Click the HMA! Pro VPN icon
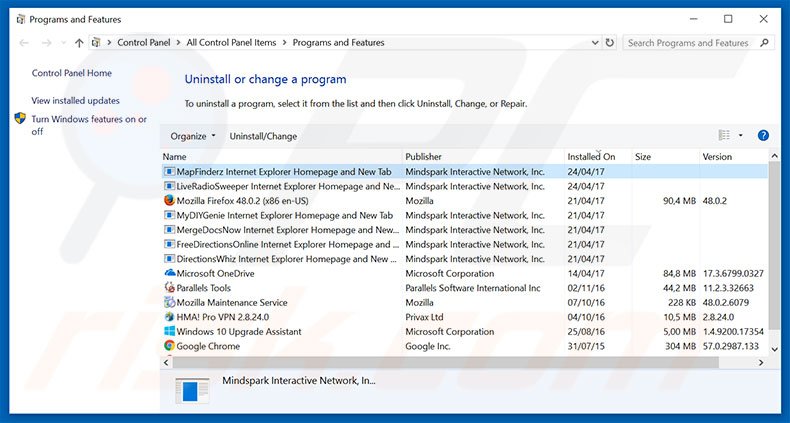Viewport: 790px width, 423px height. tap(169, 317)
